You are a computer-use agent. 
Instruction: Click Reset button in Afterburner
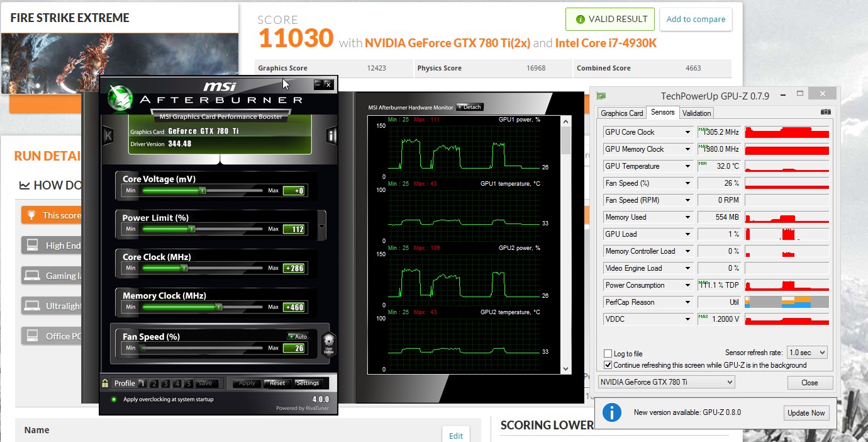tap(277, 383)
